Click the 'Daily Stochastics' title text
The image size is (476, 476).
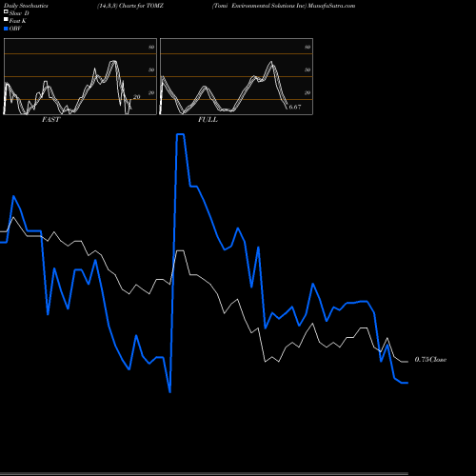pos(26,6)
